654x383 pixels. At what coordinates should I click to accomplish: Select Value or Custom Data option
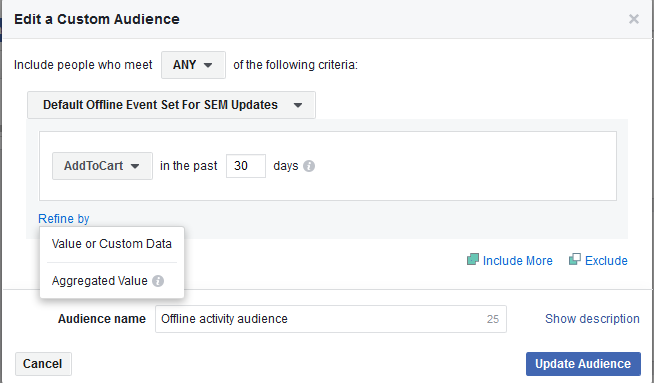(112, 244)
